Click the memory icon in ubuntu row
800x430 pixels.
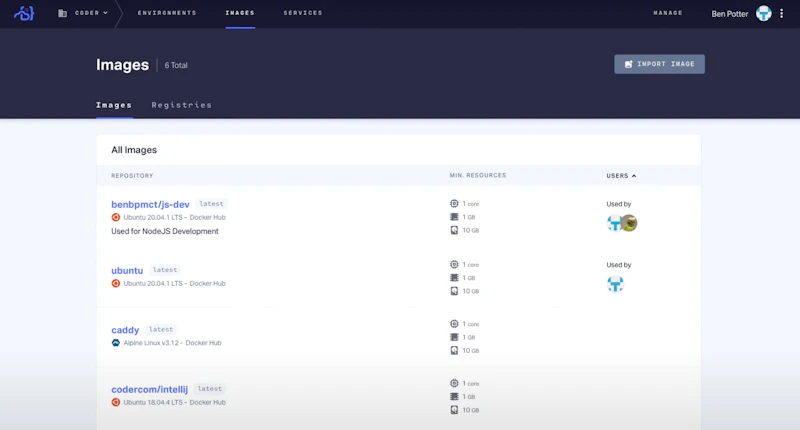(x=454, y=277)
